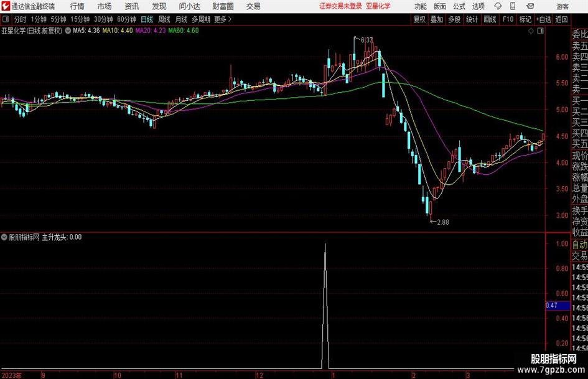Click the month 10 time axis marker
The width and height of the screenshot is (588, 379).
118,375
